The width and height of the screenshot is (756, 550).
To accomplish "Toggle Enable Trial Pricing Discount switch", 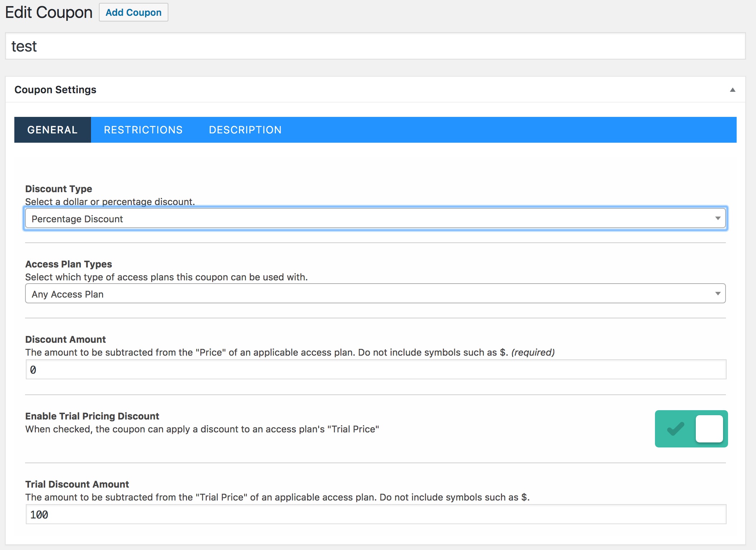I will 691,429.
